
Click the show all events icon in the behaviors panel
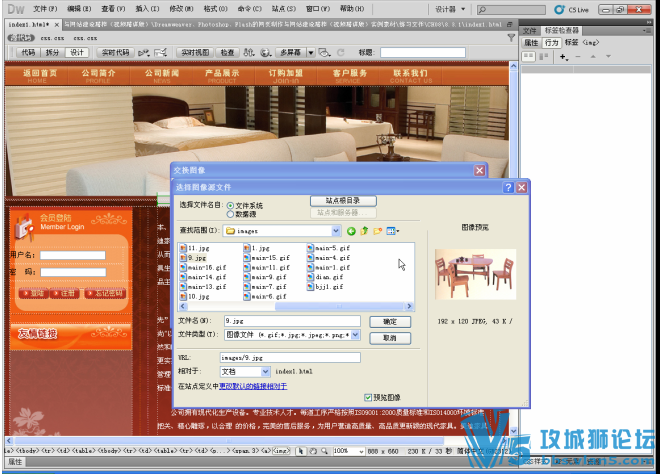point(543,56)
